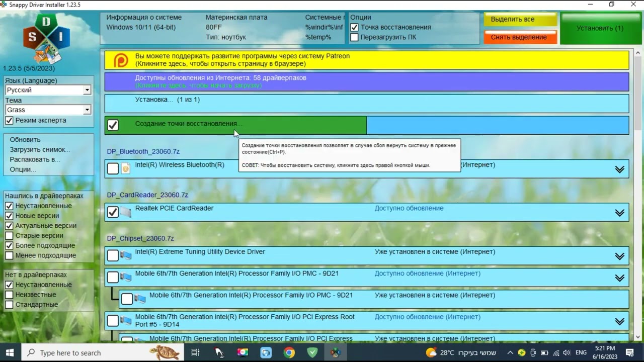Open the notification center icon
This screenshot has width=644, height=362.
click(629, 352)
